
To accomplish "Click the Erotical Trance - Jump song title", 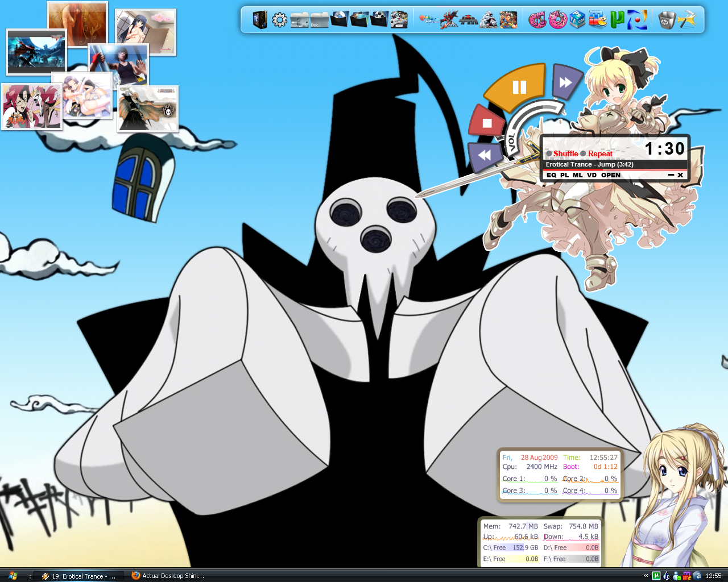I will click(x=590, y=164).
